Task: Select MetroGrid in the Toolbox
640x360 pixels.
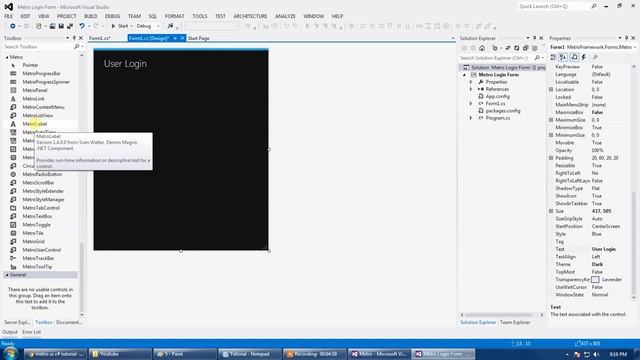Action: click(x=33, y=242)
